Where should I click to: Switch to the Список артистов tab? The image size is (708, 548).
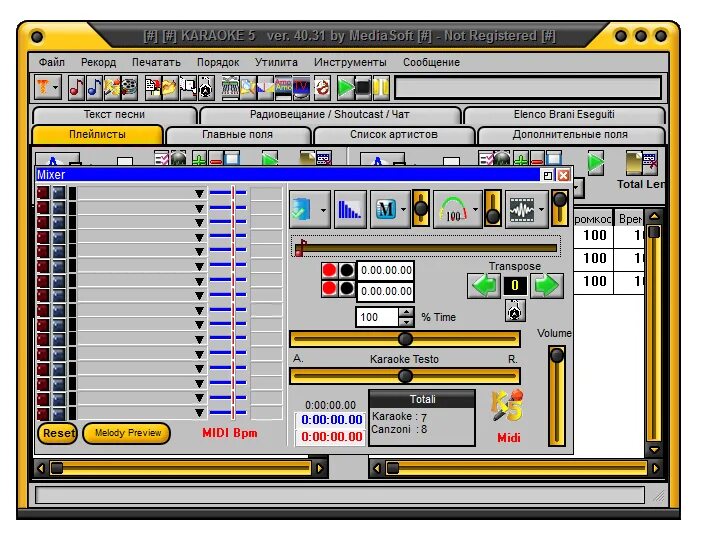(394, 135)
